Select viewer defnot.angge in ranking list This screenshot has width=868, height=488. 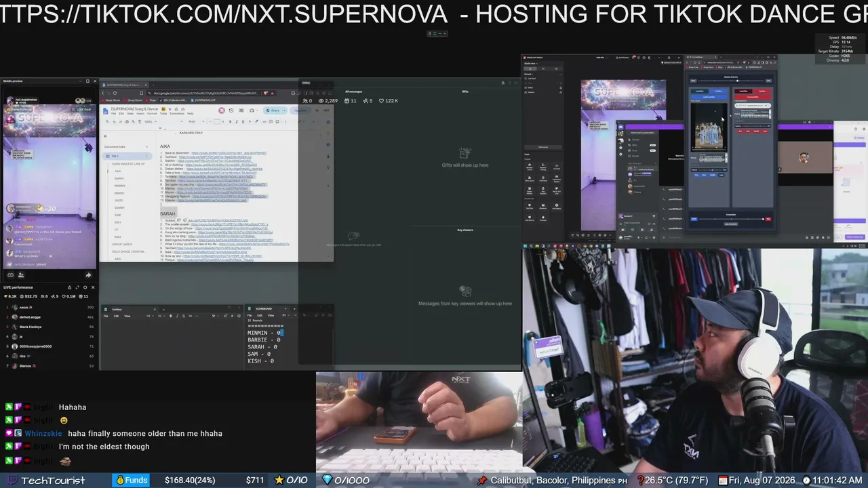coord(49,317)
